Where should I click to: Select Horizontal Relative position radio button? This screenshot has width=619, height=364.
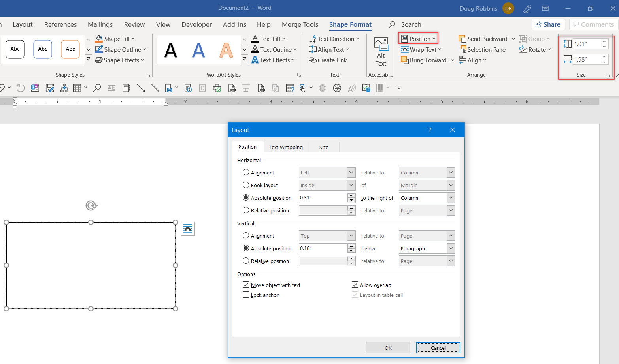pos(246,210)
